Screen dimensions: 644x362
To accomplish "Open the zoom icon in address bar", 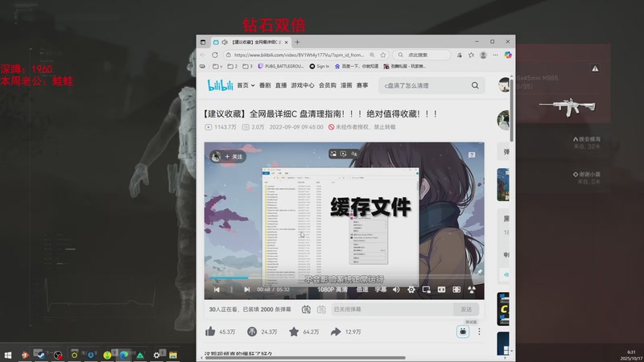I will (372, 55).
